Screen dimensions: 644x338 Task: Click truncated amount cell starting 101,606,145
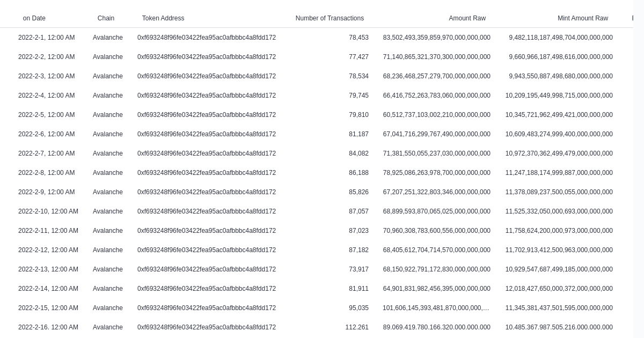tap(436, 308)
